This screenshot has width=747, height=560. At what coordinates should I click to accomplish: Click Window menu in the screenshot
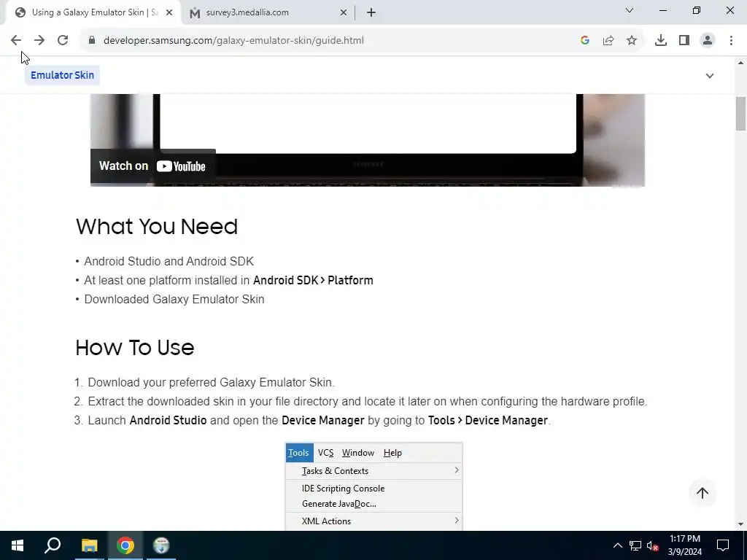358,453
